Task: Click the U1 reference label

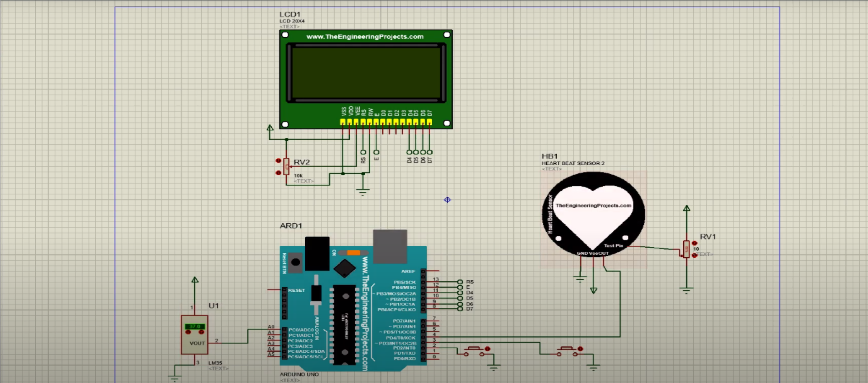Action: pyautogui.click(x=214, y=305)
